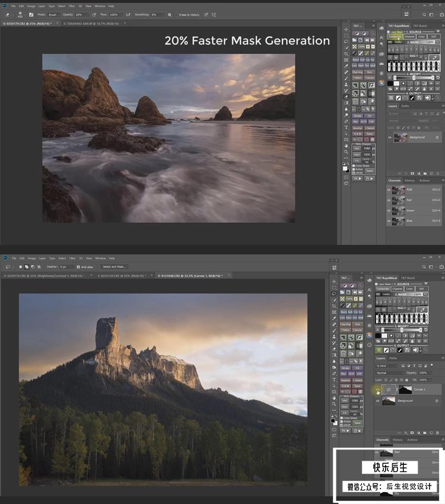
Task: Open the Smoothing 0% dropdown in the top options bar
Action: click(x=158, y=15)
